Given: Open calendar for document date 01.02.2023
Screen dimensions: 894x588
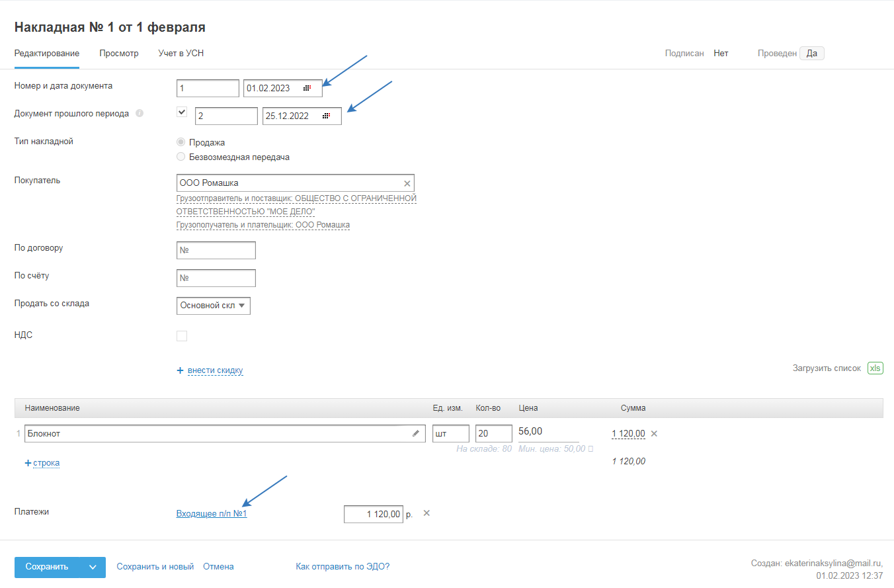Looking at the screenshot, I should click(307, 88).
